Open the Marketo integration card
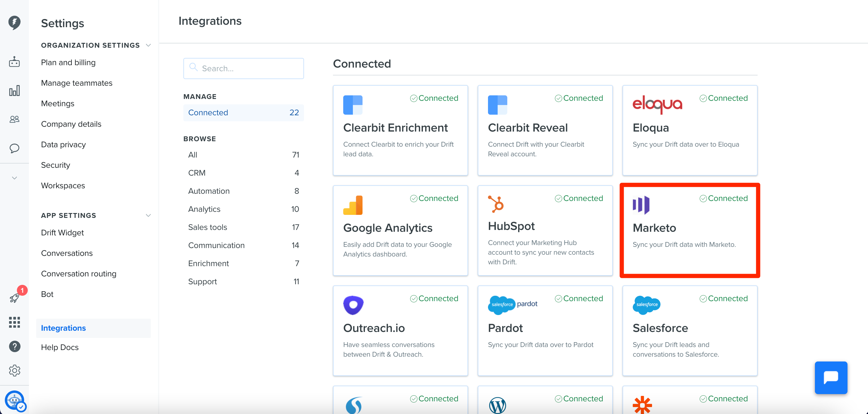 pyautogui.click(x=690, y=231)
